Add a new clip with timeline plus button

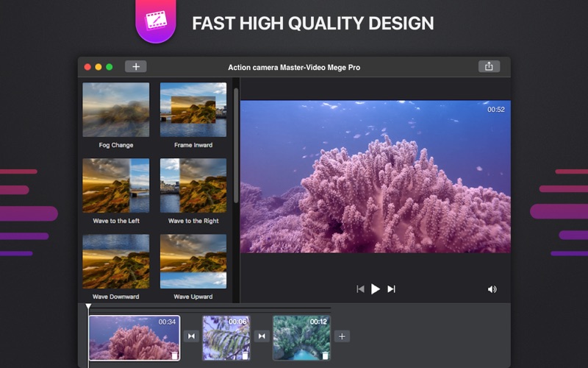342,336
